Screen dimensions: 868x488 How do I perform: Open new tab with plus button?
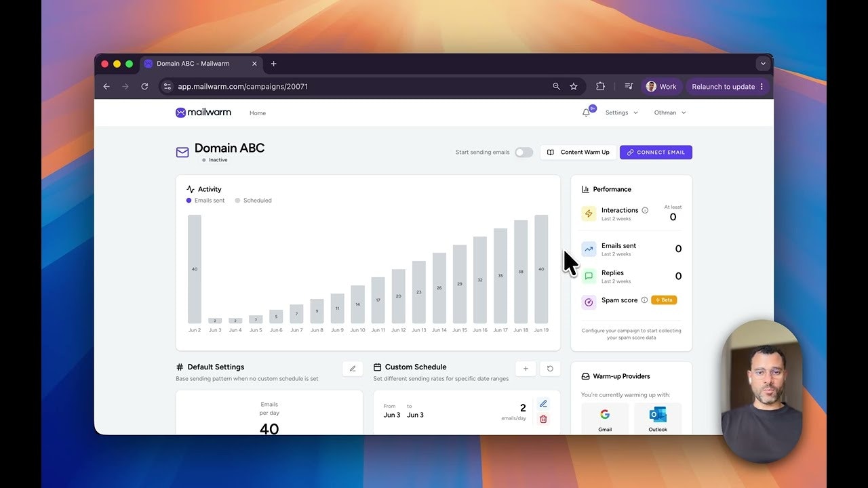(x=274, y=64)
